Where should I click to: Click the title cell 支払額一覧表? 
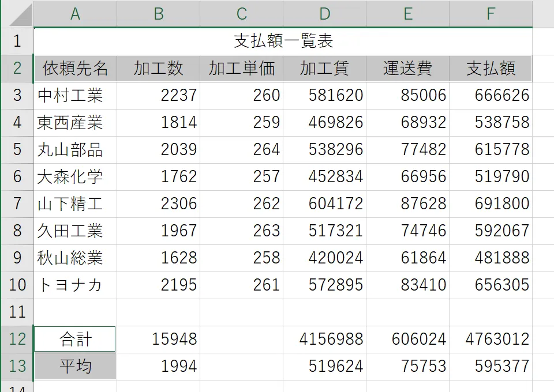click(x=283, y=42)
